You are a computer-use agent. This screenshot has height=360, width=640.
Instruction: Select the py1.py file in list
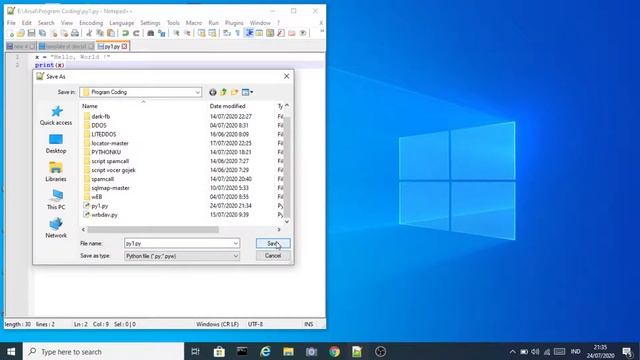100,206
